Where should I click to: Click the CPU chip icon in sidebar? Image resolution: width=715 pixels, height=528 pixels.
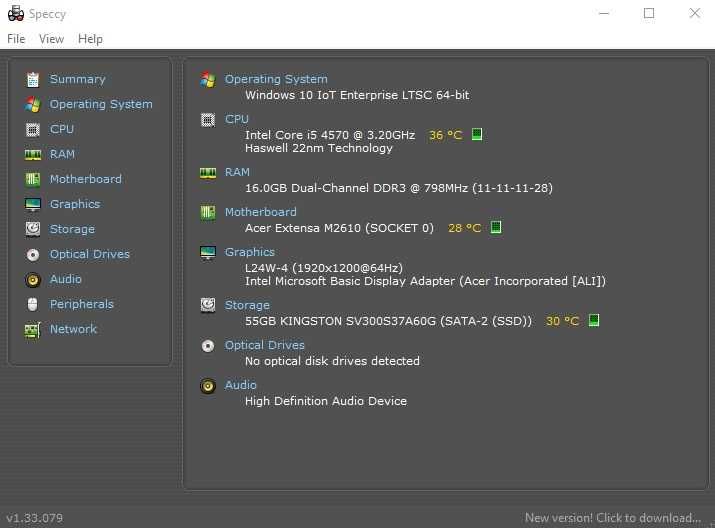click(x=33, y=129)
